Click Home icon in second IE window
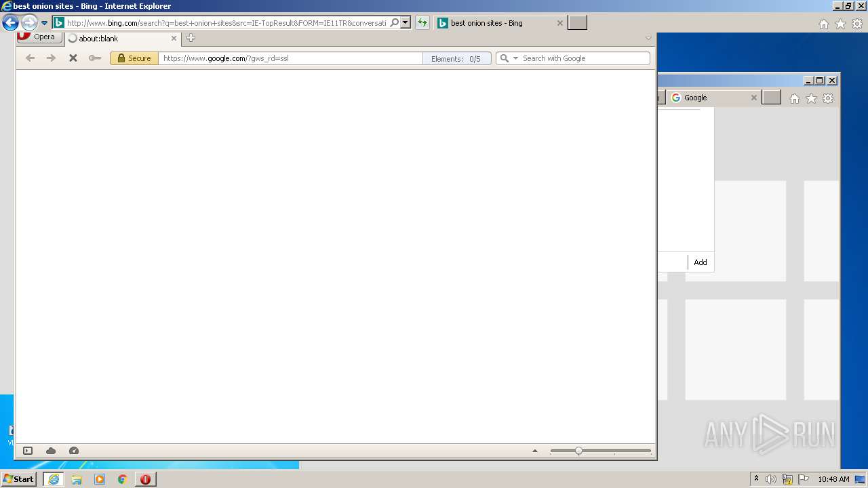The height and width of the screenshot is (488, 868). point(794,98)
